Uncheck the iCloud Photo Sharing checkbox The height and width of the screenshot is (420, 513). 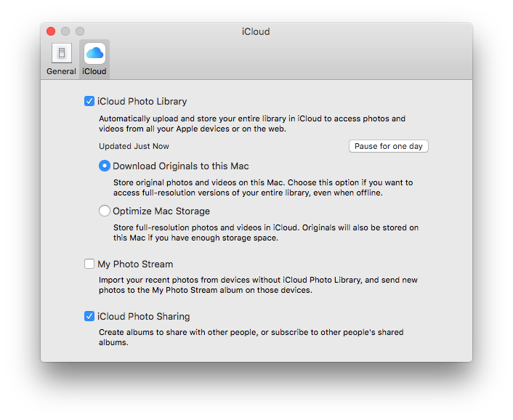click(89, 316)
